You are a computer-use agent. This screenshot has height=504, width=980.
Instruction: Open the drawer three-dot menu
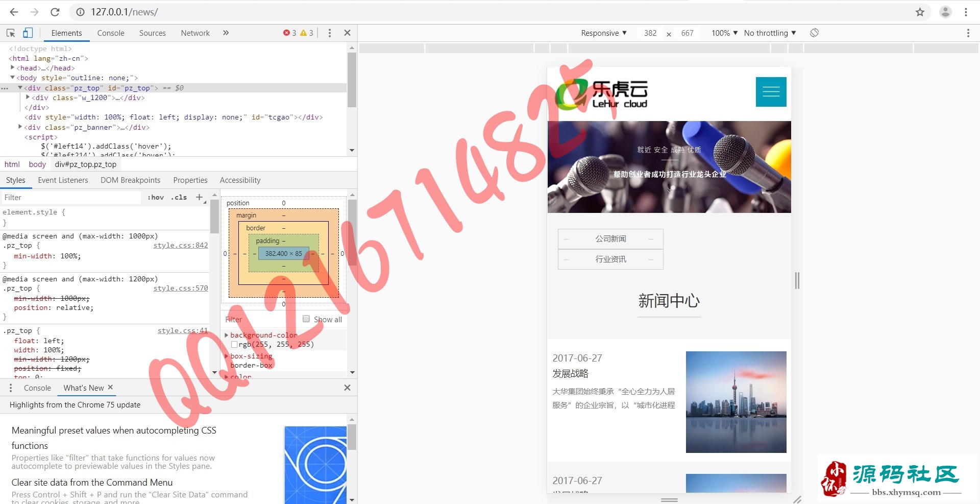click(x=11, y=388)
